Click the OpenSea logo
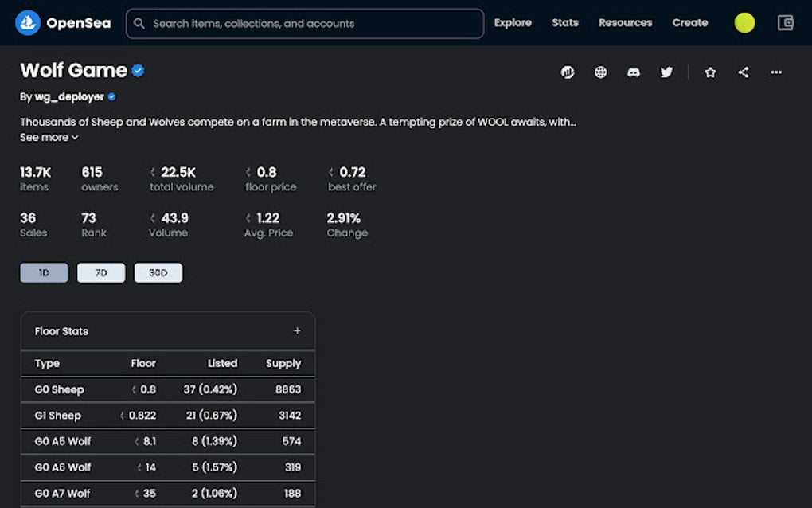Image resolution: width=812 pixels, height=508 pixels. [64, 22]
